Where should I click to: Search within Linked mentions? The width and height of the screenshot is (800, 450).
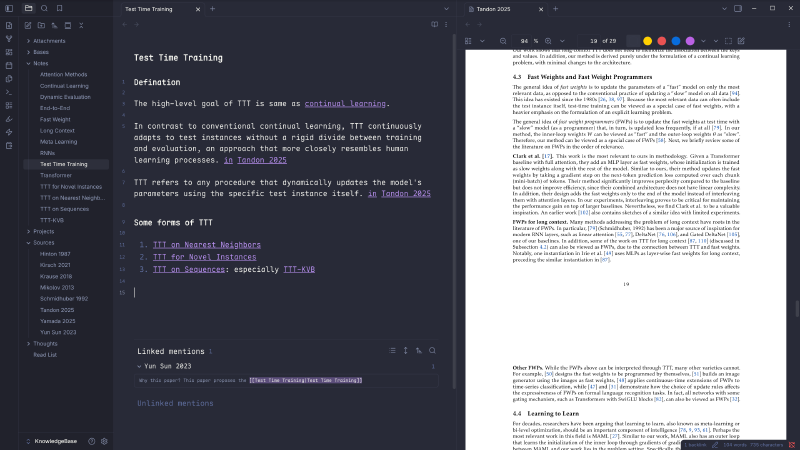(x=432, y=351)
